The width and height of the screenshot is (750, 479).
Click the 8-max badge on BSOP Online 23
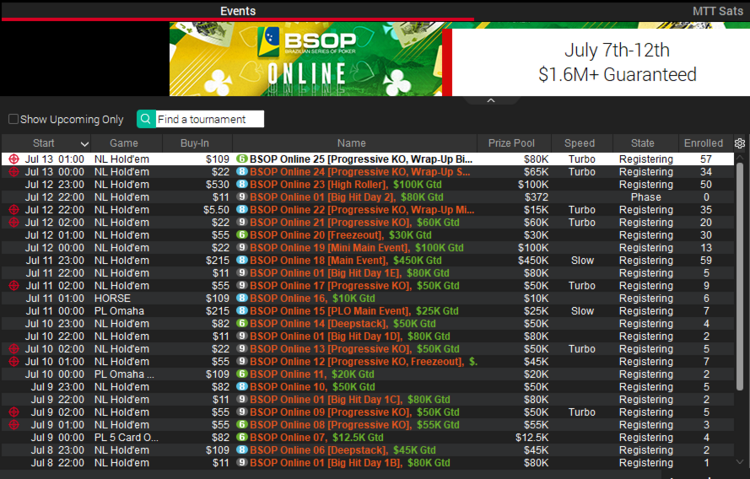[x=242, y=184]
